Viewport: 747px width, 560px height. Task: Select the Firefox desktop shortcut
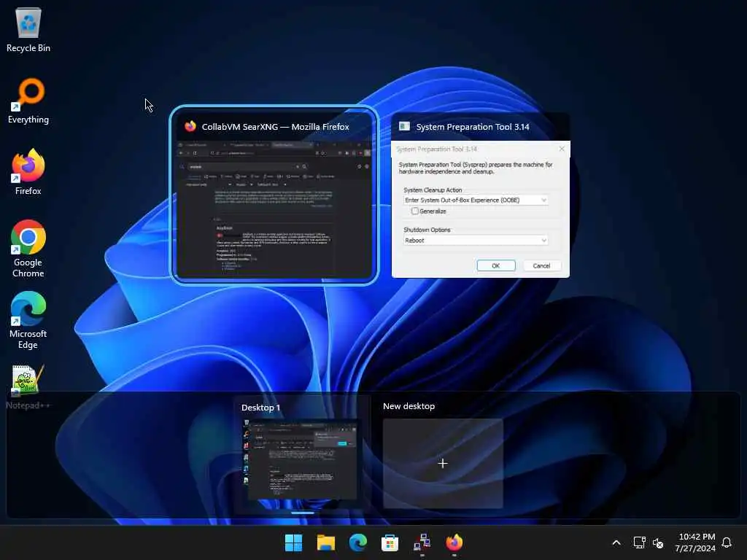(28, 172)
